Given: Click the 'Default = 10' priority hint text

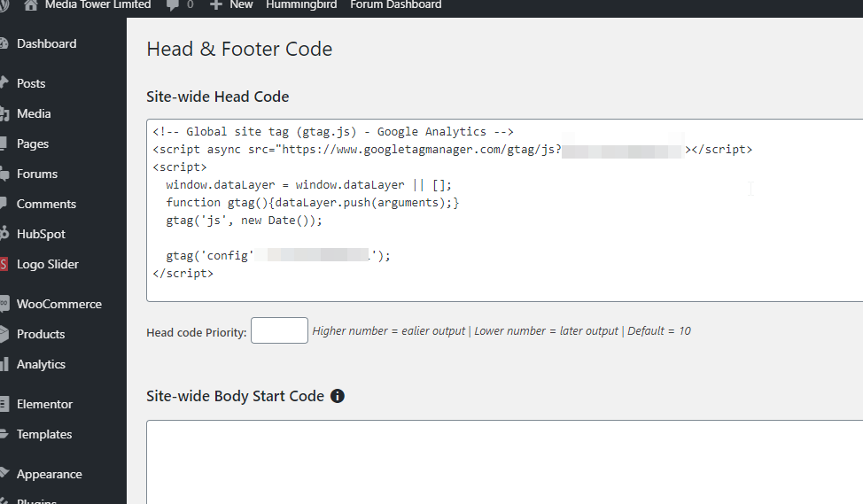Looking at the screenshot, I should [659, 330].
